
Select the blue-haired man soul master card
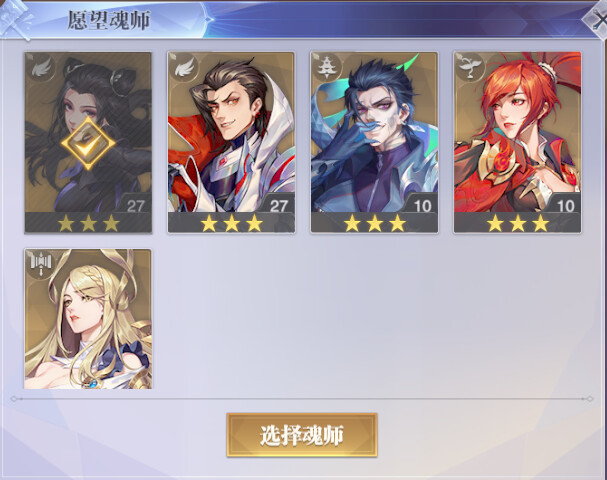pos(374,142)
